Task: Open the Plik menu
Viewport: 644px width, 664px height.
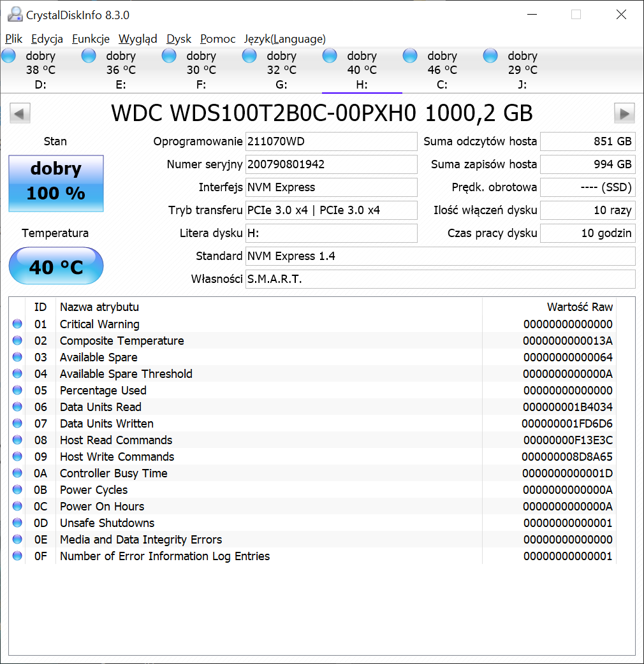Action: click(x=14, y=39)
